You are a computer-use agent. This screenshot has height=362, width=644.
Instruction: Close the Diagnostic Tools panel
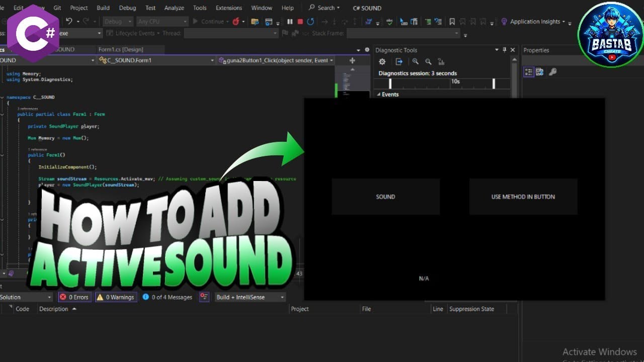click(x=513, y=50)
